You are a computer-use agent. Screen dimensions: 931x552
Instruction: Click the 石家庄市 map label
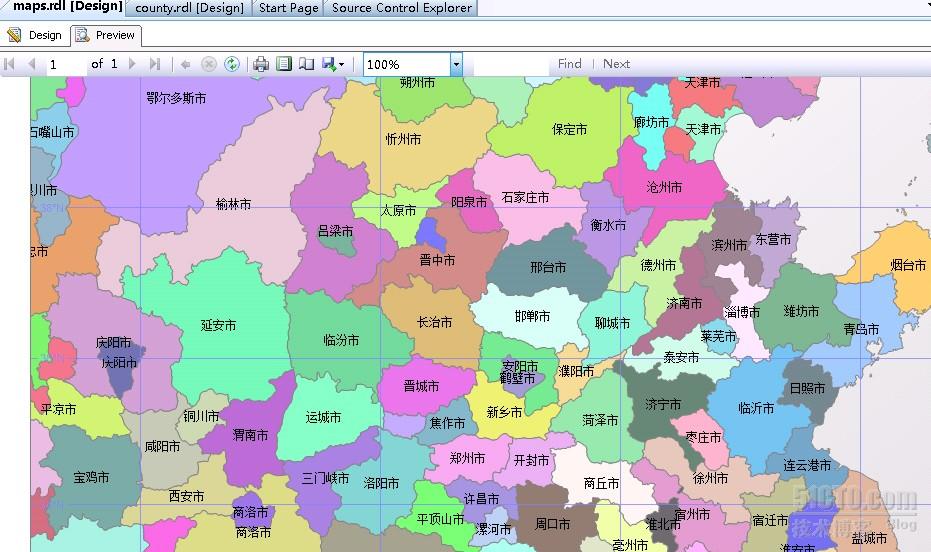pos(525,197)
